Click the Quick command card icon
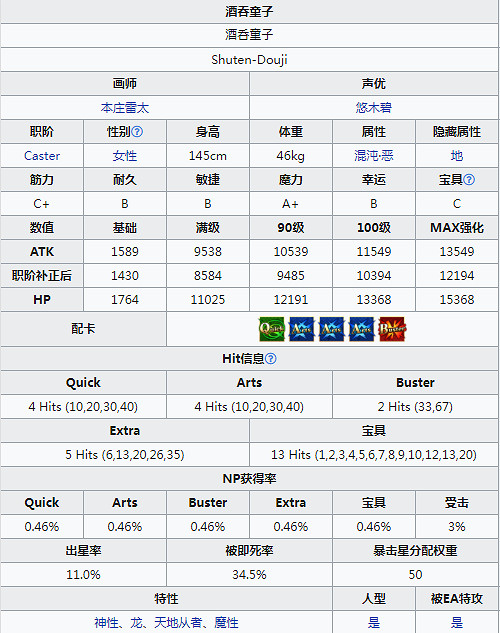 coord(271,329)
